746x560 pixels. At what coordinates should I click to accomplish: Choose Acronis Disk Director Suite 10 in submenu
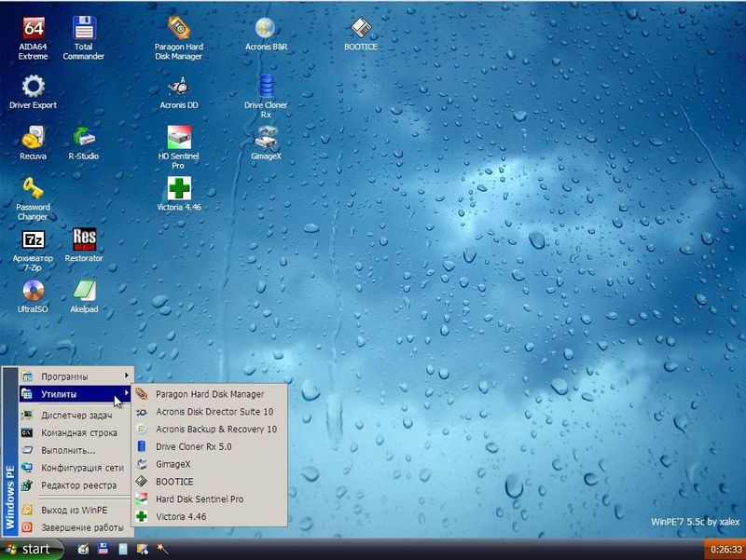tap(209, 412)
